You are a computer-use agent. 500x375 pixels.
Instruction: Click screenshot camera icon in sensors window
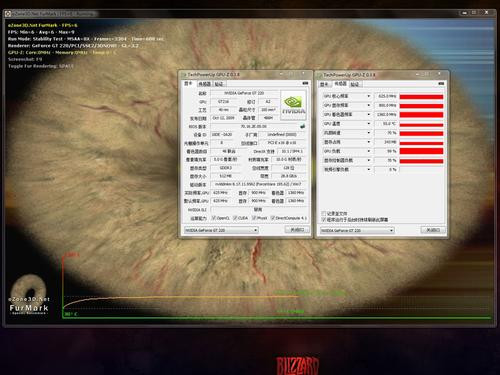pos(441,83)
